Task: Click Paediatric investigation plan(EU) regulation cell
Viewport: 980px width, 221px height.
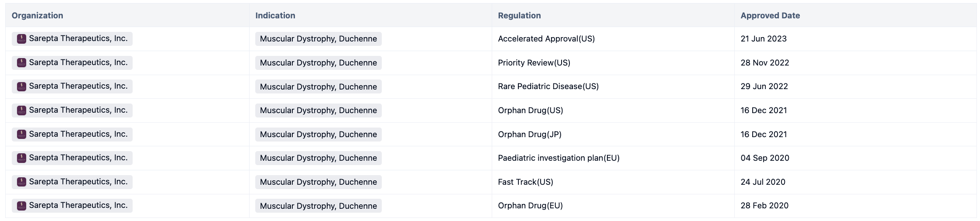Action: pos(558,158)
